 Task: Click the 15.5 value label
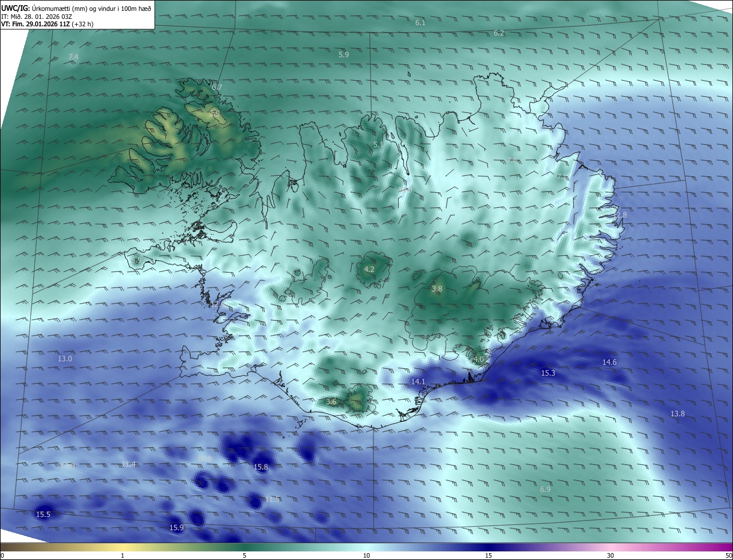[x=43, y=514]
